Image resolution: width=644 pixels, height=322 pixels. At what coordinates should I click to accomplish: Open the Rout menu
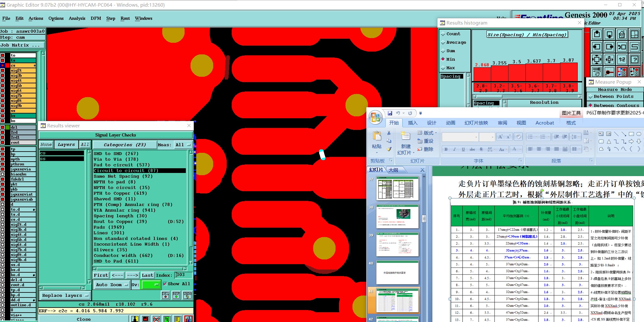(x=125, y=18)
